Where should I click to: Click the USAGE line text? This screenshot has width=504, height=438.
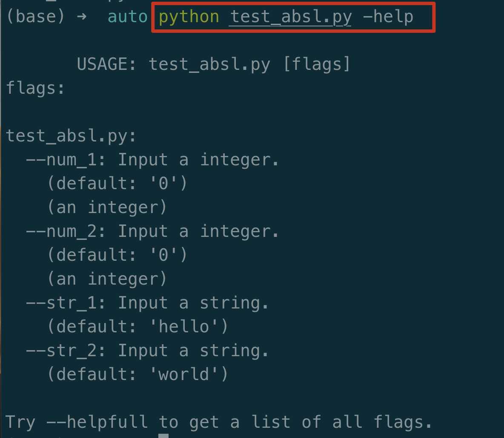(213, 64)
